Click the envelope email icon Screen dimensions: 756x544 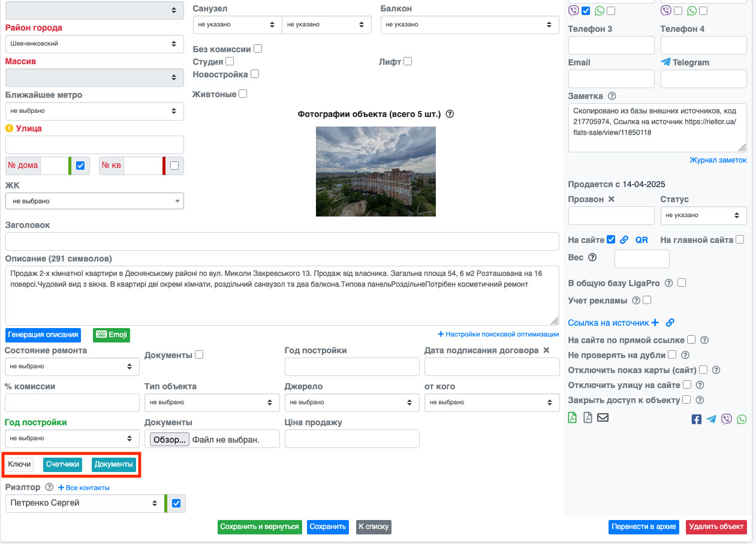click(x=603, y=418)
